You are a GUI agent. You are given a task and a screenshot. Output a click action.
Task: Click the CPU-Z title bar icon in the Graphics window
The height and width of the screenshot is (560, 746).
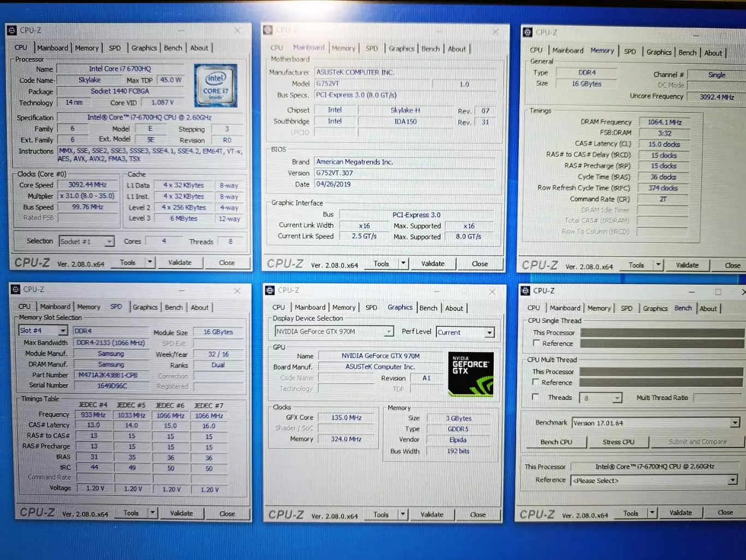(270, 290)
